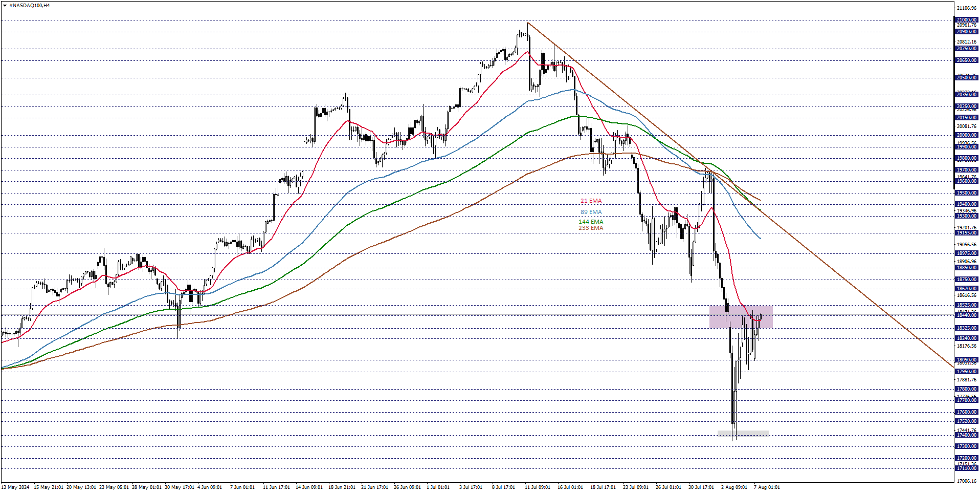The height and width of the screenshot is (493, 980).
Task: Click the 19300.00 price level label
Action: point(967,216)
